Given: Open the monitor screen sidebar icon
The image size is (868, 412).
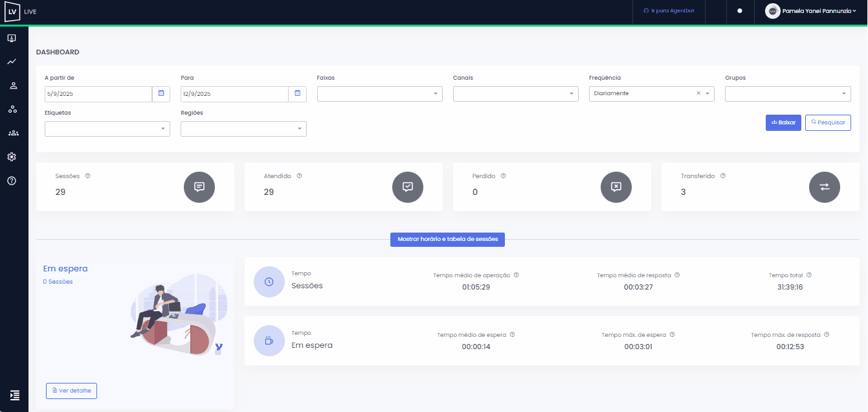Looking at the screenshot, I should tap(12, 38).
